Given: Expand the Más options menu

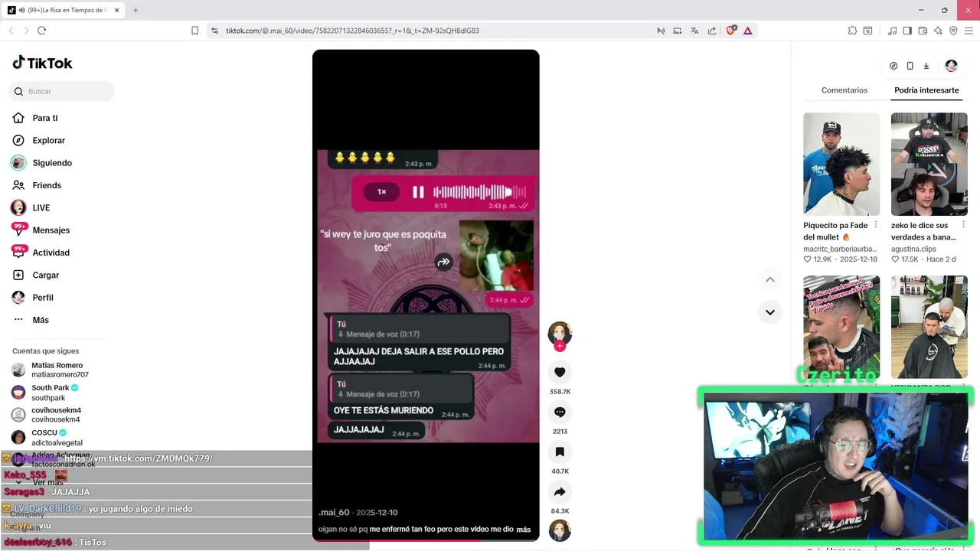Looking at the screenshot, I should tap(31, 320).
